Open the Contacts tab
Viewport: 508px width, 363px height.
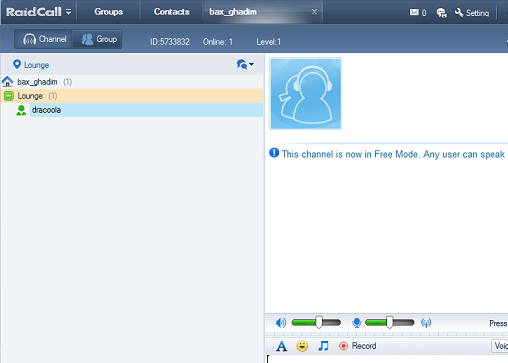coord(172,12)
